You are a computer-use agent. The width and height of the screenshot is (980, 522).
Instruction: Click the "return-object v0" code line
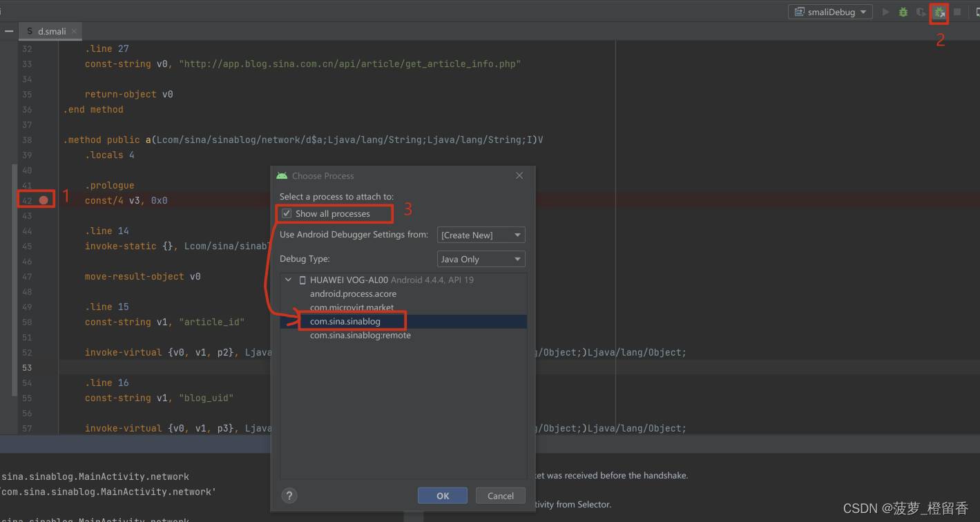(128, 94)
